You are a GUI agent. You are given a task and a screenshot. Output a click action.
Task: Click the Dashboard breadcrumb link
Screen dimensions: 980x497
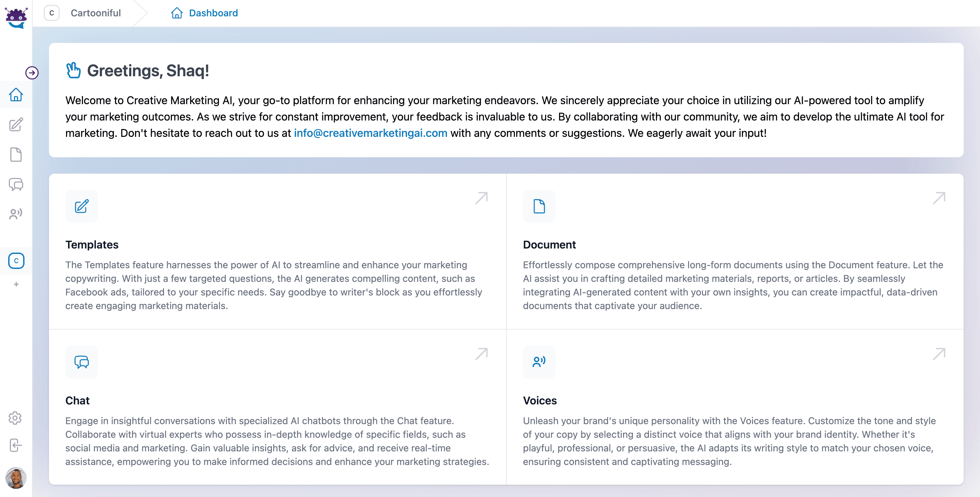(x=213, y=13)
